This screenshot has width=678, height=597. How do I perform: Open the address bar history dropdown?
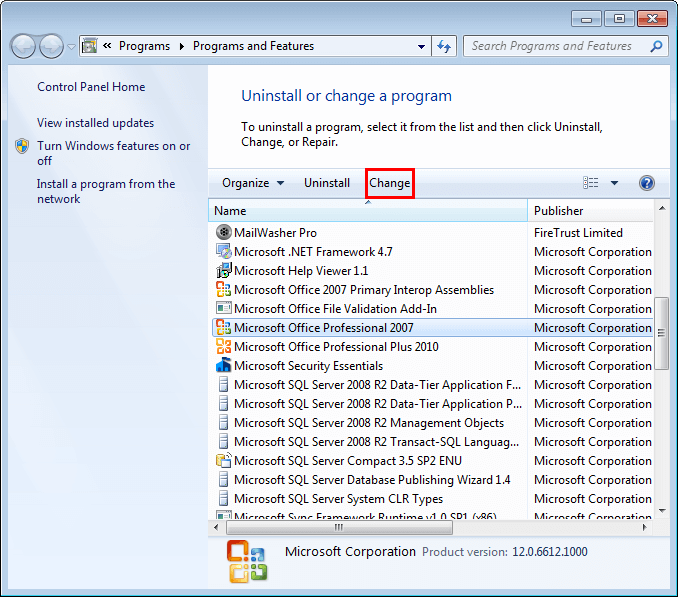point(421,46)
